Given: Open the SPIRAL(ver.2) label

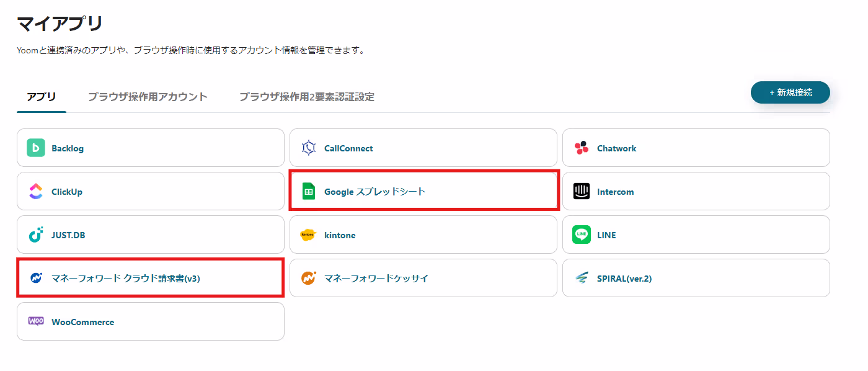Looking at the screenshot, I should (x=624, y=279).
